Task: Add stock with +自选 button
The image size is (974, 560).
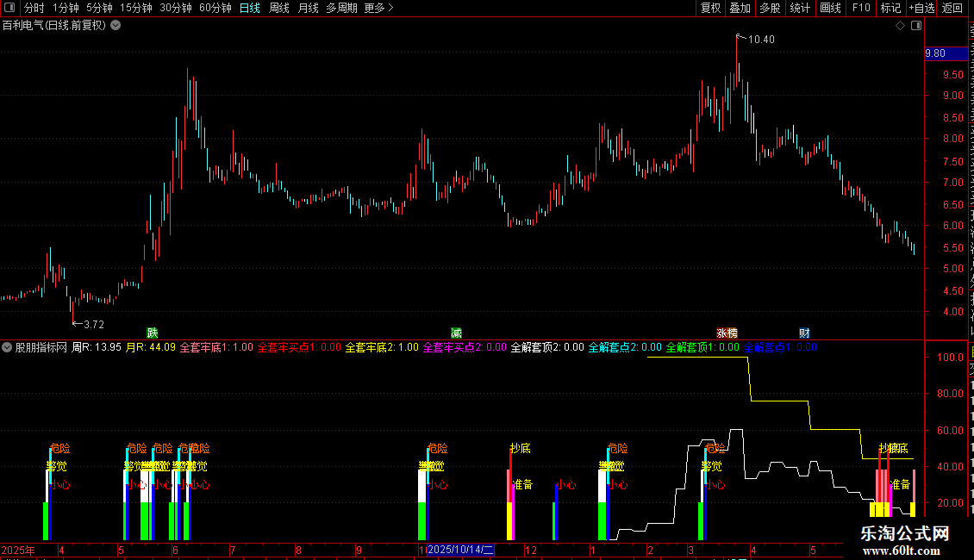Action: [921, 8]
